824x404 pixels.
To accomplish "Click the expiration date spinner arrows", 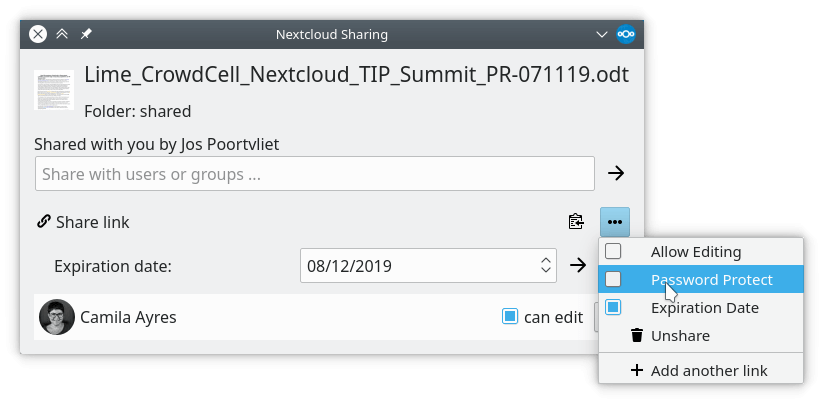I will 546,266.
